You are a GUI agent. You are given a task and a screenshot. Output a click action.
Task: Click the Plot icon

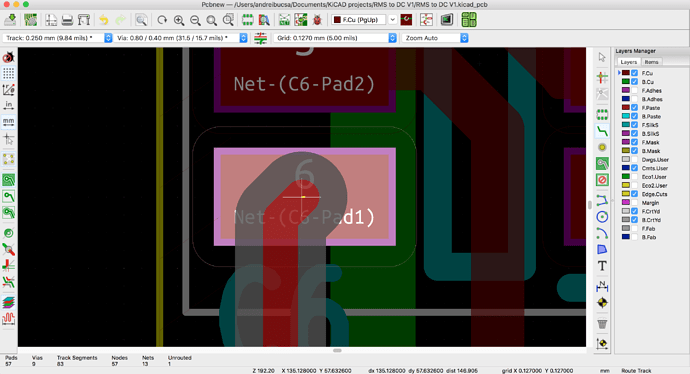point(84,20)
